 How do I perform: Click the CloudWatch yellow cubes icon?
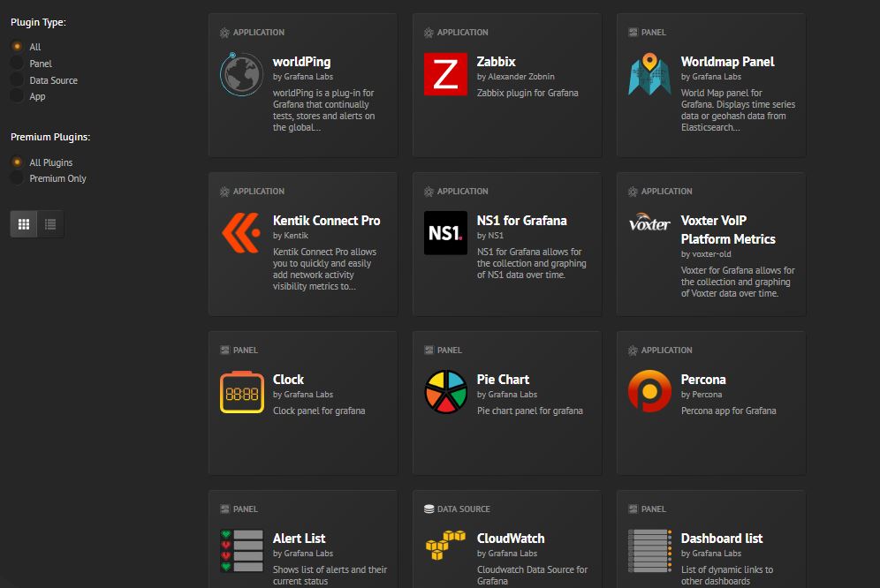coord(445,545)
